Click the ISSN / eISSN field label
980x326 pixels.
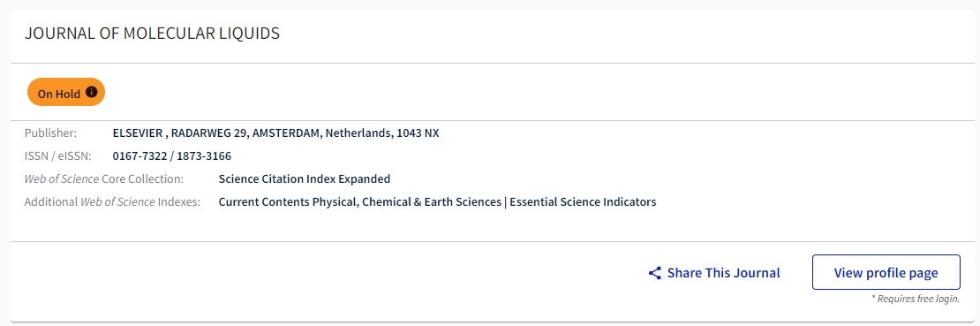[57, 155]
